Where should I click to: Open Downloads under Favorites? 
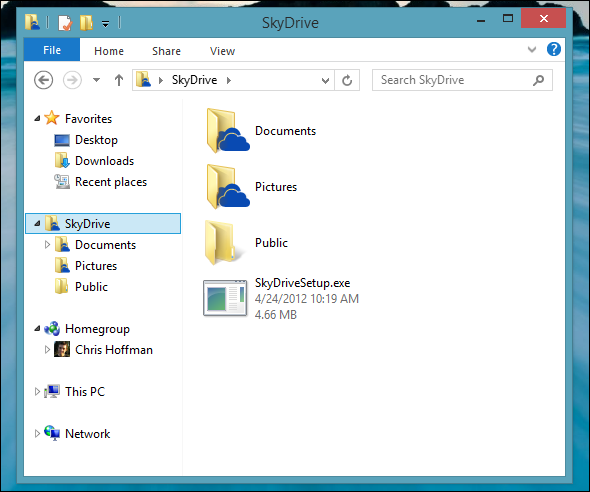tap(104, 161)
